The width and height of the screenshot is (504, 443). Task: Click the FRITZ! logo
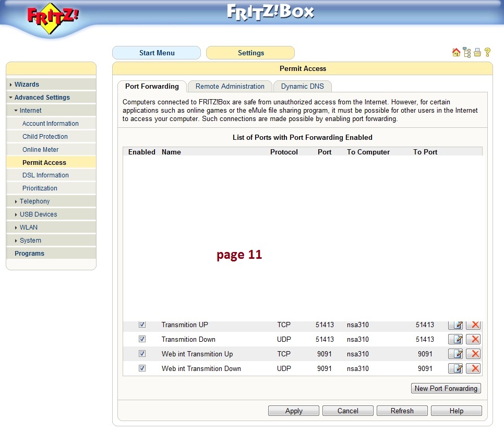coord(52,18)
